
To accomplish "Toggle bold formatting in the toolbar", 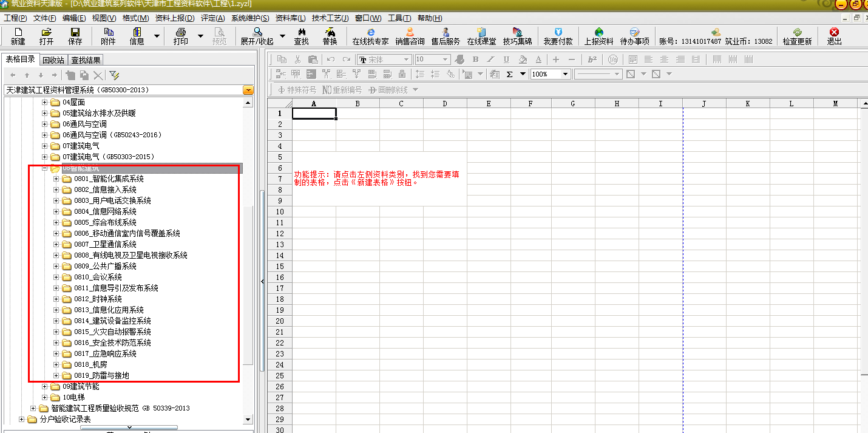I will click(476, 59).
